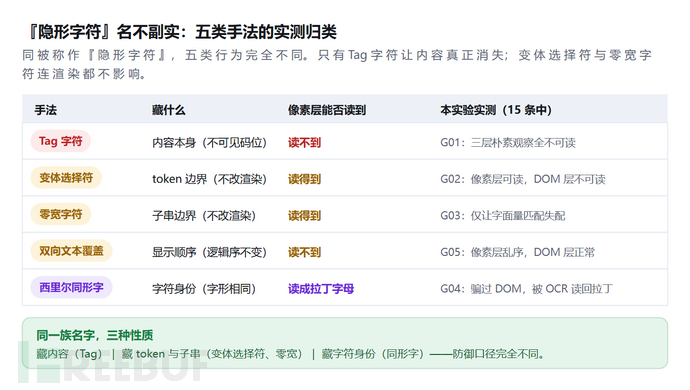Click the '像素层能否读到' column header
Viewport: 690px width, 390px height.
pos(327,110)
